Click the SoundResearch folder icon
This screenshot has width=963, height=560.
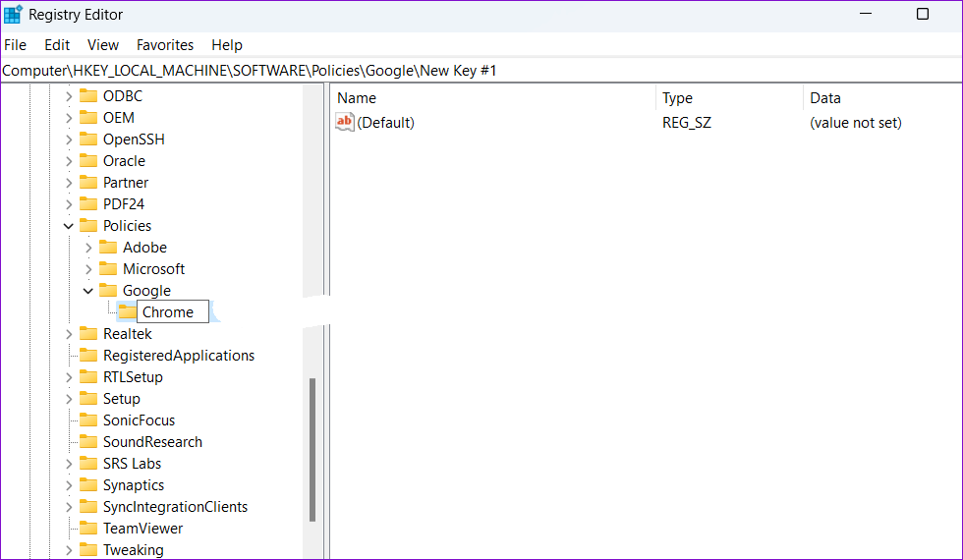tap(88, 441)
